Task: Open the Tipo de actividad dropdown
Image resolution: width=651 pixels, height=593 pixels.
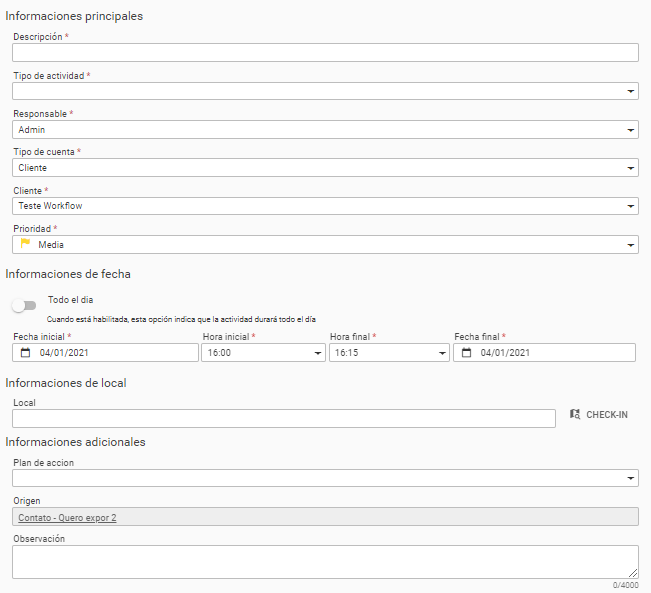Action: (x=325, y=91)
